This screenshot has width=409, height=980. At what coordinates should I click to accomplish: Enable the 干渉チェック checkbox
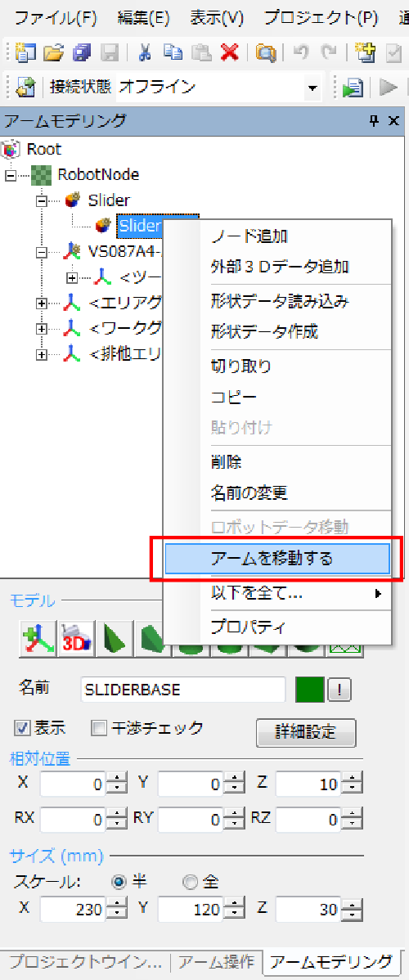click(99, 727)
